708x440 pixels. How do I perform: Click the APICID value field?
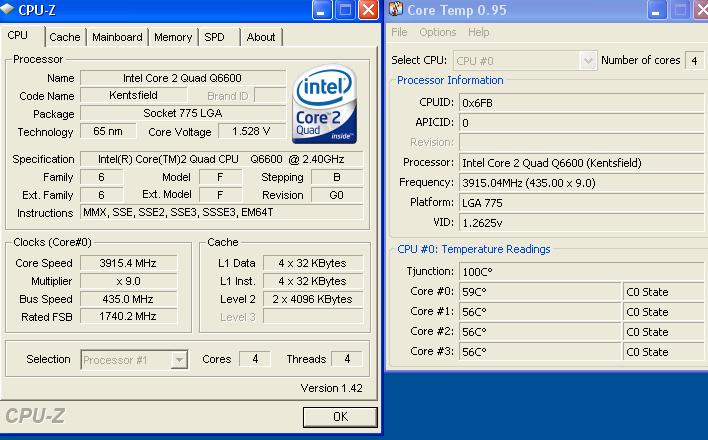(583, 123)
